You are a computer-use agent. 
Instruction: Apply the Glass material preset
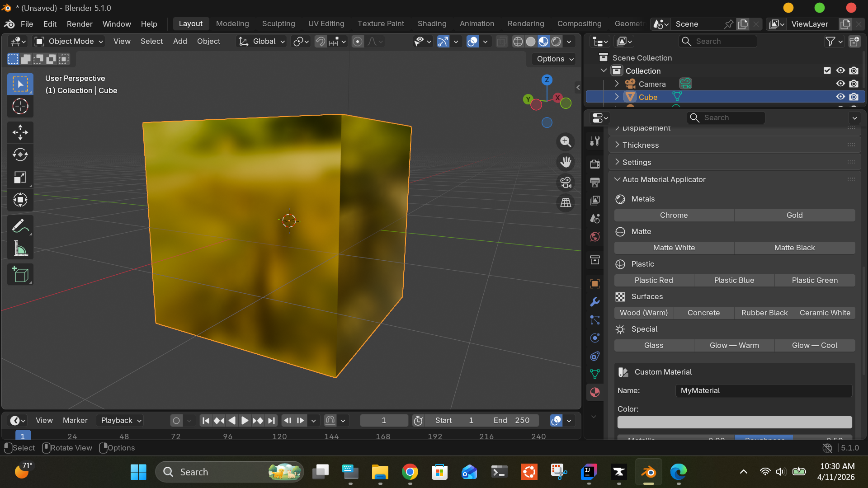click(x=653, y=345)
